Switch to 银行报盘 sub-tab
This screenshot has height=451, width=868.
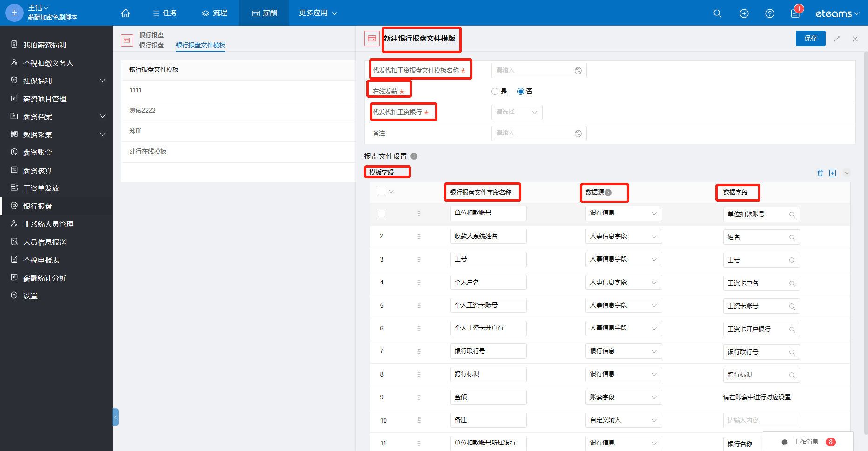[151, 45]
